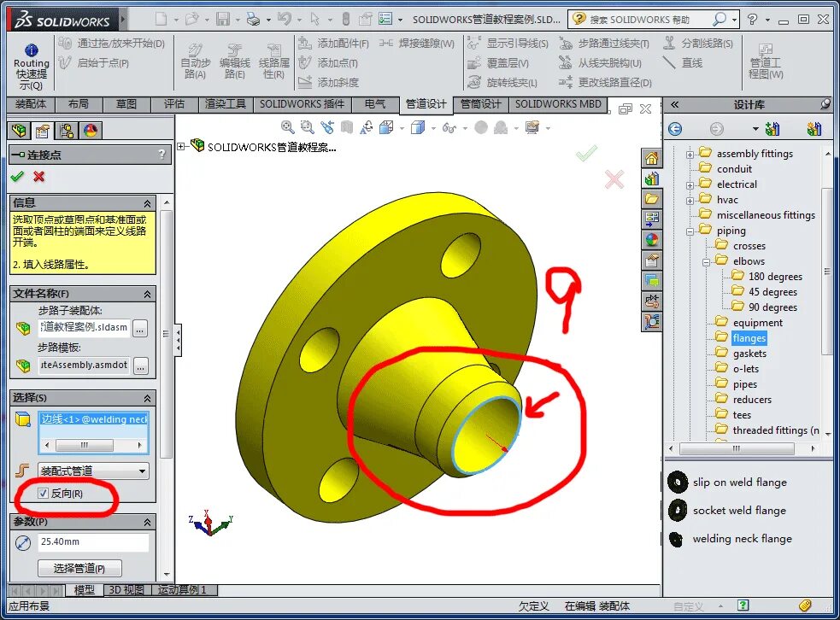Browse for routing template file button

[x=140, y=366]
